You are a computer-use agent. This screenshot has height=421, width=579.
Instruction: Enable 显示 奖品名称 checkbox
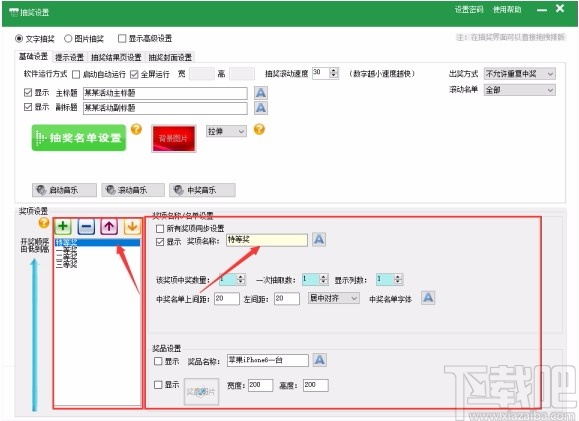158,361
